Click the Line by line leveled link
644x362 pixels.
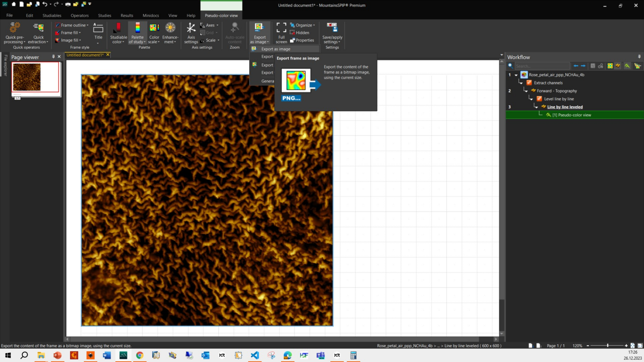coord(565,107)
